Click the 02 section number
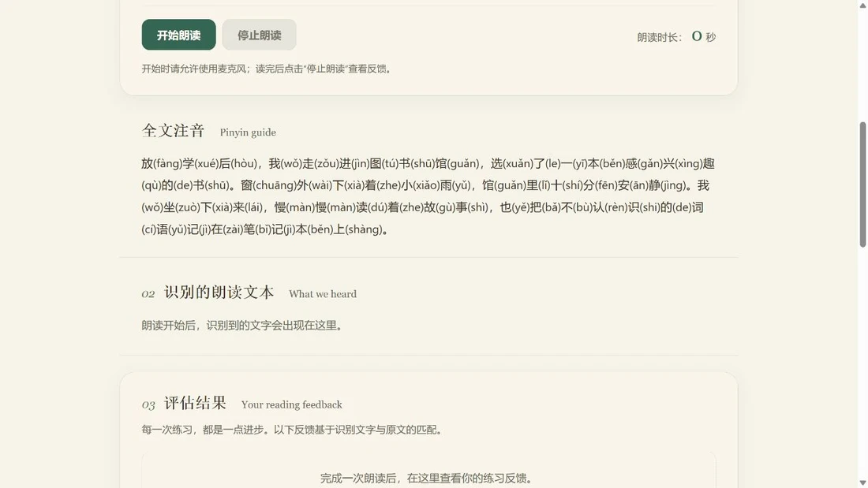 point(148,294)
